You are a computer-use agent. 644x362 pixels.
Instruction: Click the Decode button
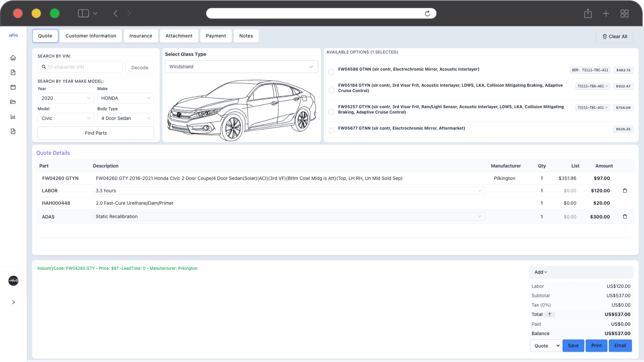140,67
